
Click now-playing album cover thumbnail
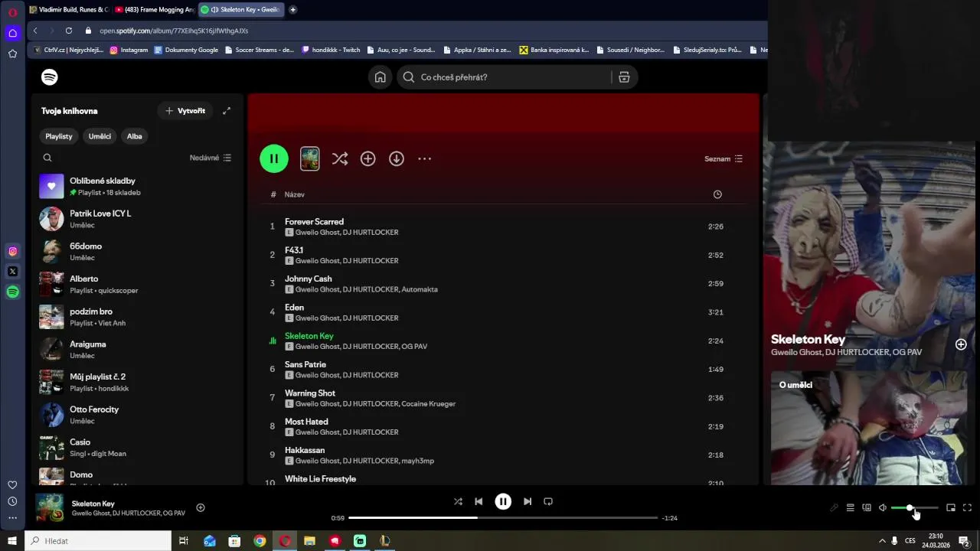(x=50, y=507)
